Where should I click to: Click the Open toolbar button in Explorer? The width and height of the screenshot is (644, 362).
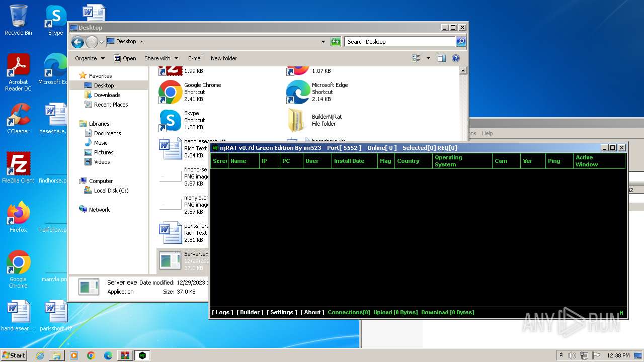coord(125,58)
